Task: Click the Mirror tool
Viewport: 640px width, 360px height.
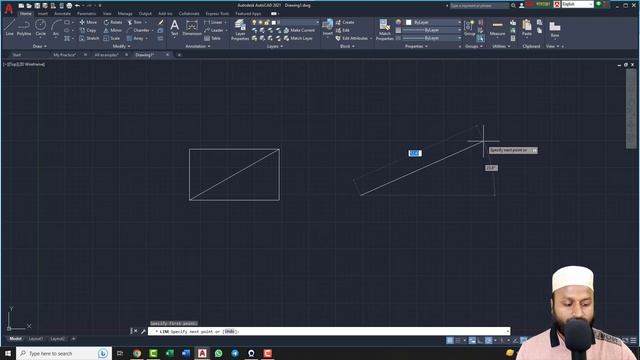Action: click(112, 30)
